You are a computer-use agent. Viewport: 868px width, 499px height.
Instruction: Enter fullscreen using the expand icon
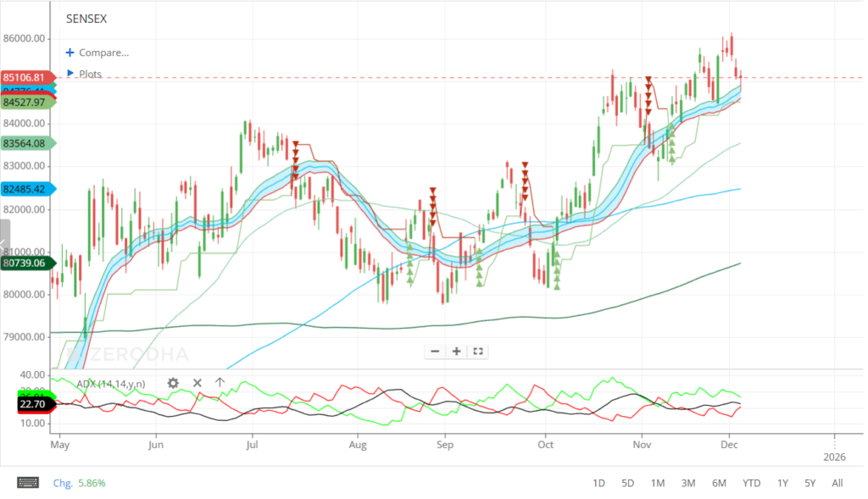coord(477,351)
